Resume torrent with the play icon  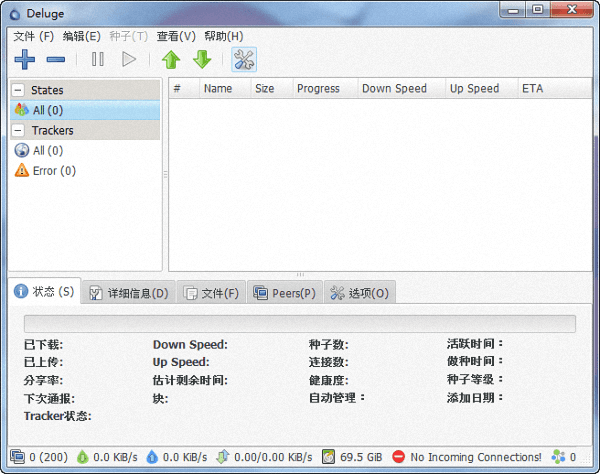click(x=129, y=59)
